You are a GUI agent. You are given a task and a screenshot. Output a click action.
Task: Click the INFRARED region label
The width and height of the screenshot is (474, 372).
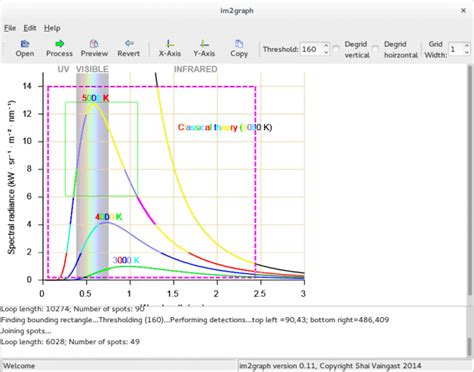pos(196,69)
